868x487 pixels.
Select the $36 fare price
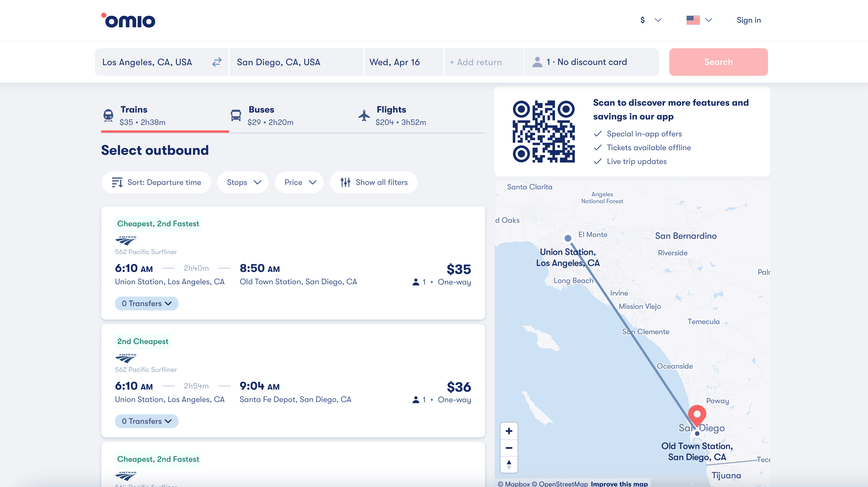point(459,387)
